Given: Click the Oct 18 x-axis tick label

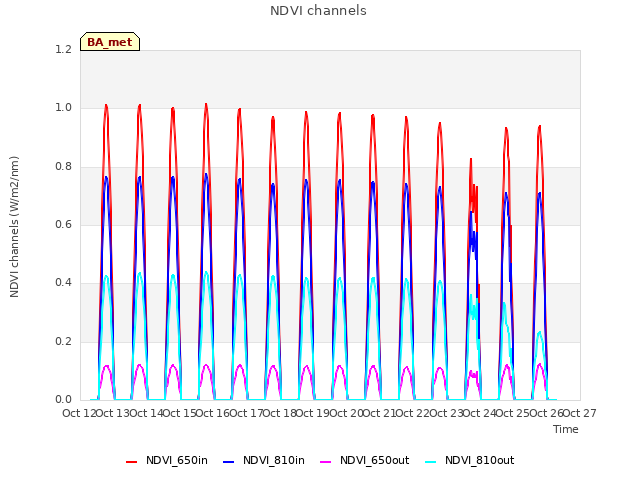Looking at the screenshot, I should click(280, 413).
